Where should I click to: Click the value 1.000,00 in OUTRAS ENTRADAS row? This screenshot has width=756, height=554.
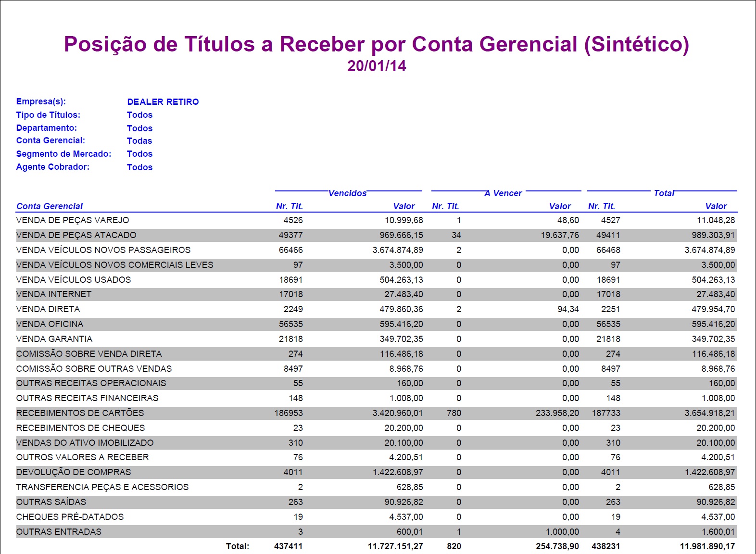[562, 532]
